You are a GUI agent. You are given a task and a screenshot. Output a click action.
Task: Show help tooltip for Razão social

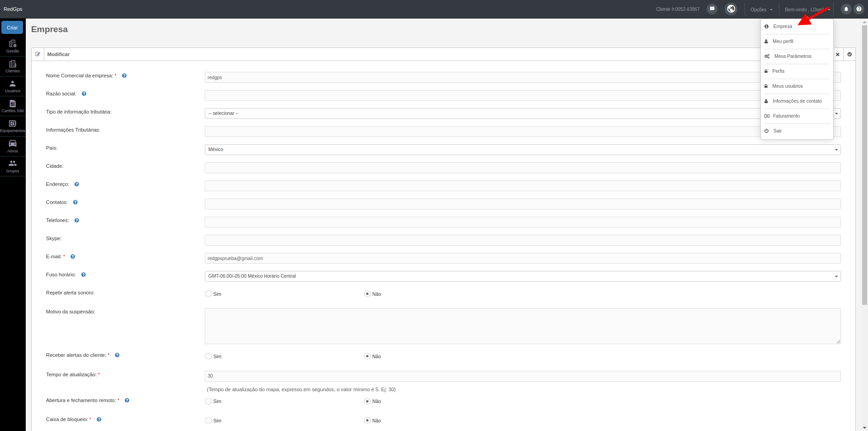tap(84, 94)
